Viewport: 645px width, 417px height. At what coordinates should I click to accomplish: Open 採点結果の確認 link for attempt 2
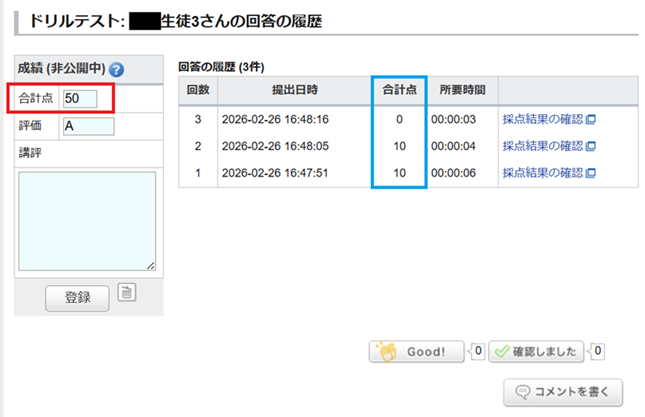542,146
